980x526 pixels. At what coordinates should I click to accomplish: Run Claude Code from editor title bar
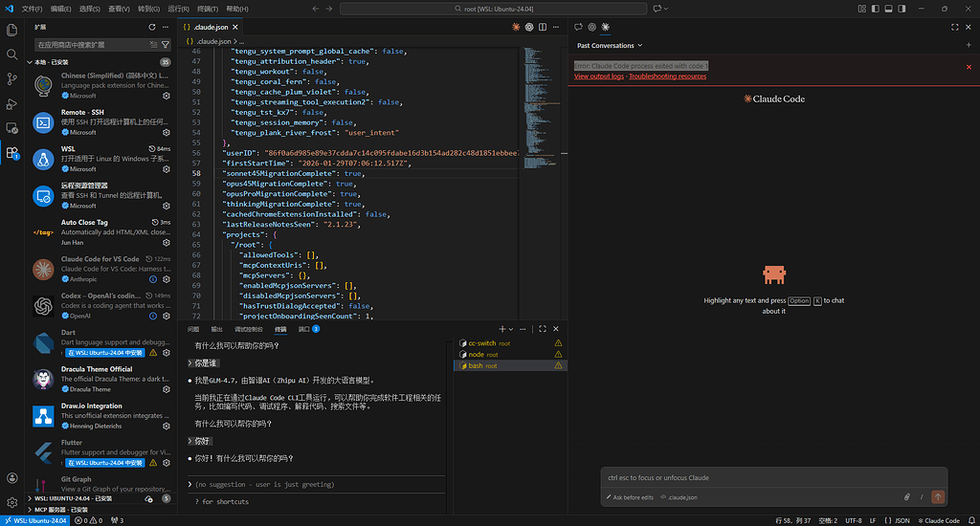(x=516, y=28)
